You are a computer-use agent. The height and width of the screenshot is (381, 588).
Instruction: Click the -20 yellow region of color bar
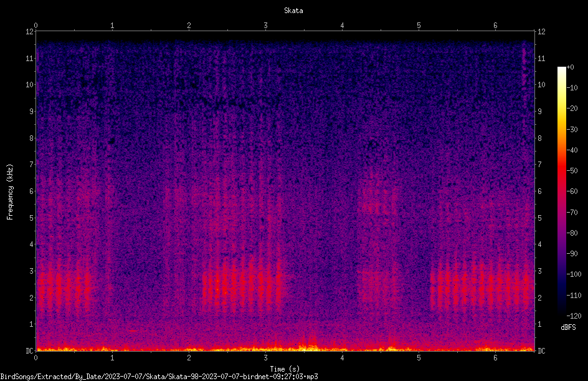(x=561, y=109)
